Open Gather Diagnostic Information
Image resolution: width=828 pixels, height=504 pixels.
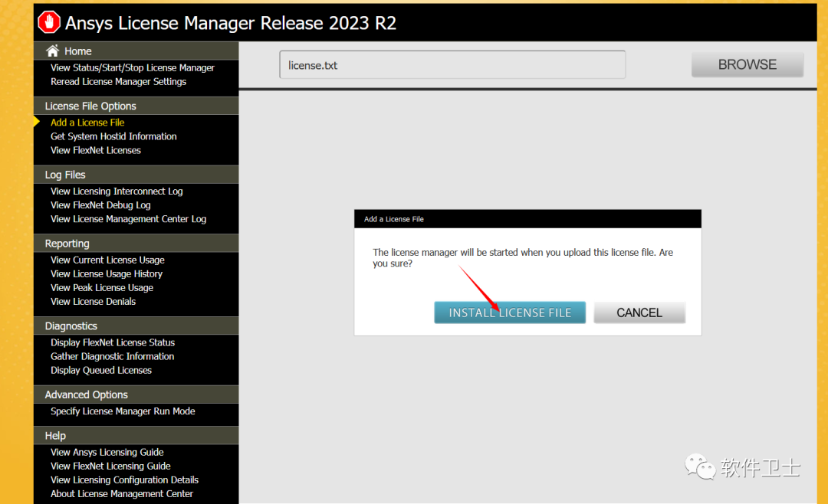[x=112, y=356]
